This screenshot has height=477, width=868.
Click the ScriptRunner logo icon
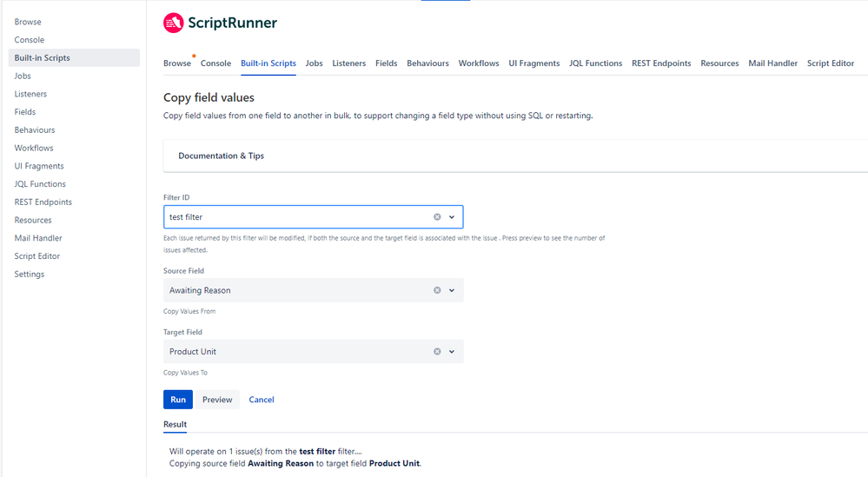click(173, 23)
